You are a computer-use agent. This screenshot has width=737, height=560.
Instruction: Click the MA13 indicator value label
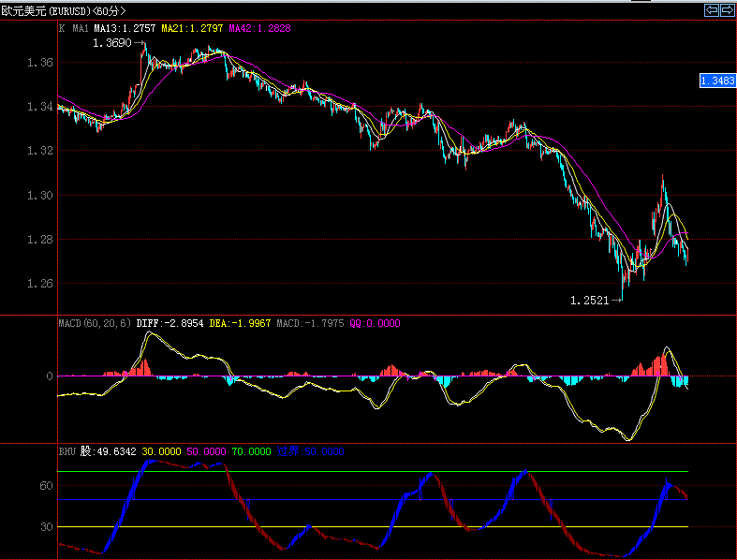(x=125, y=29)
